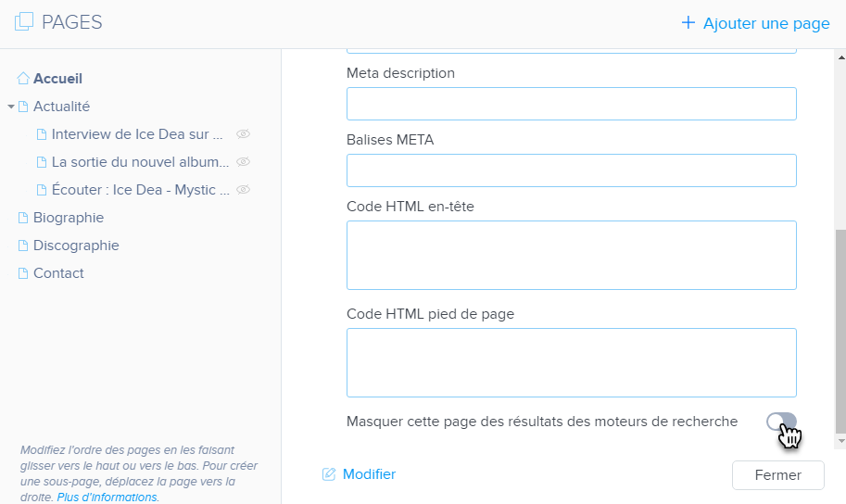
Task: Click the pencil edit icon beside Modifier
Action: [x=328, y=474]
